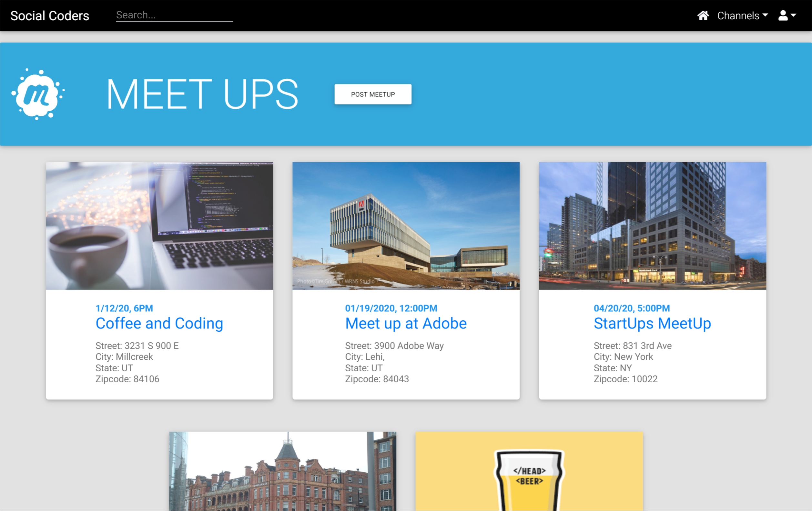Click the home icon in the navbar
Screen dimensions: 812x511
pos(704,15)
